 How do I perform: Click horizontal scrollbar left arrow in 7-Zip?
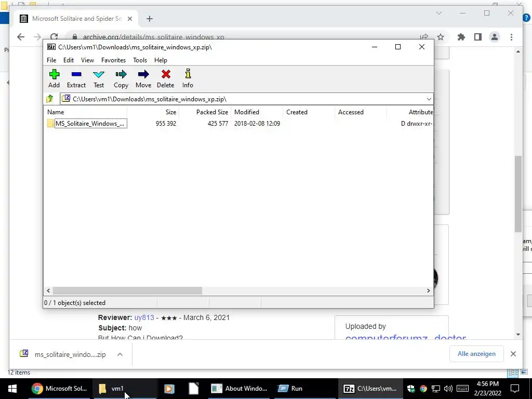point(48,291)
